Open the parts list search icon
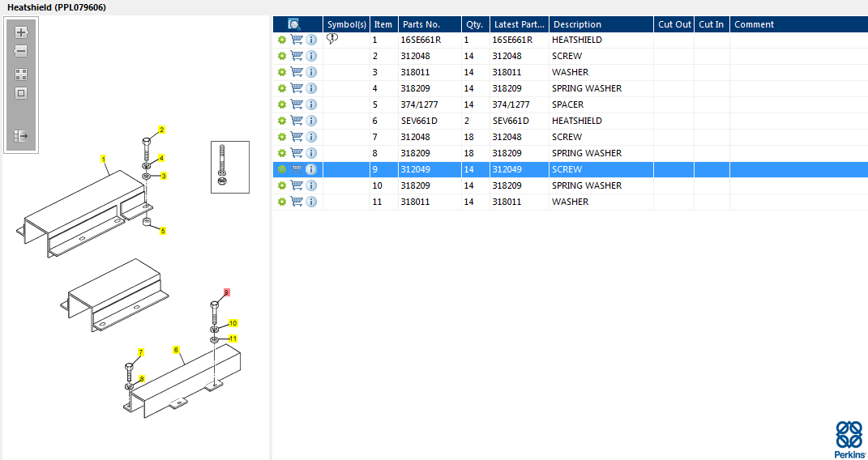Image resolution: width=868 pixels, height=460 pixels. tap(294, 24)
